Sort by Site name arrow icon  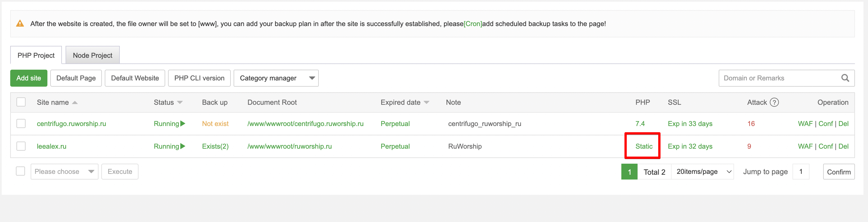(x=75, y=103)
